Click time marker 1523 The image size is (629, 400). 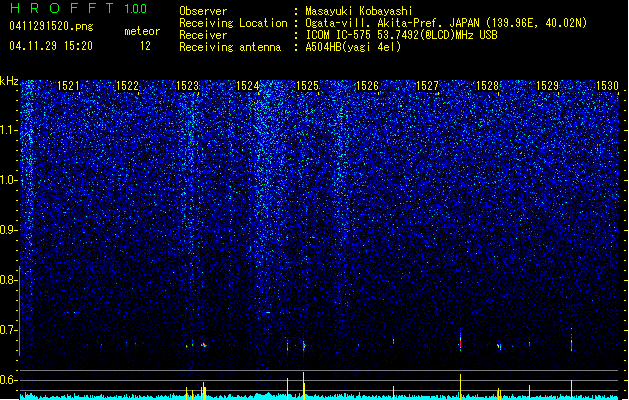pos(187,86)
